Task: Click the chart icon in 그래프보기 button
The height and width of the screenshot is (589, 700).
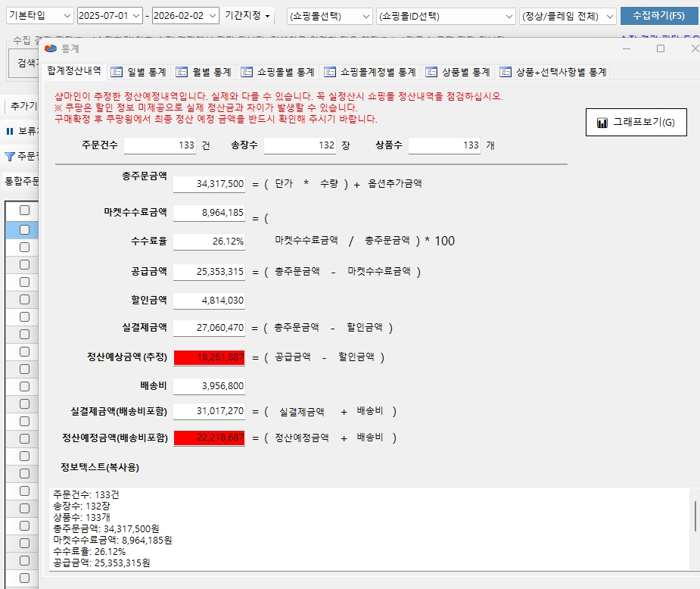Action: tap(602, 123)
